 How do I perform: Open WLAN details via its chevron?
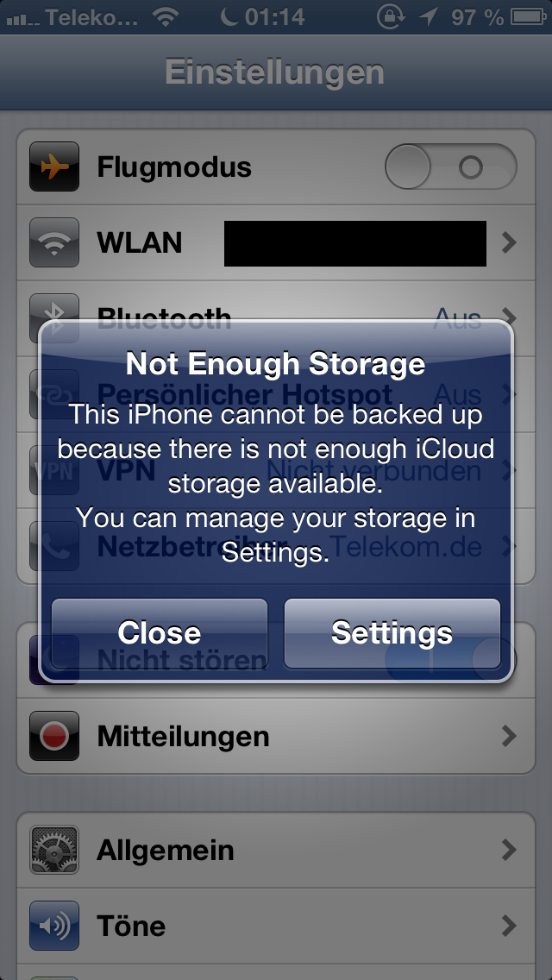(510, 242)
